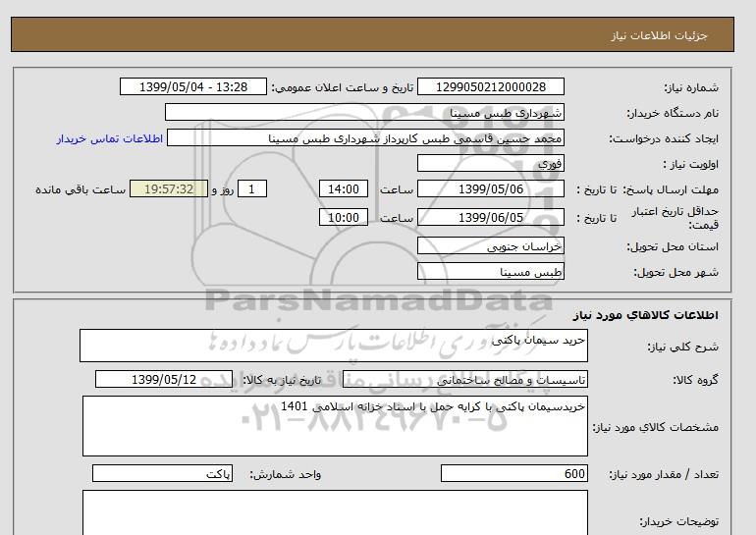
Task: Click the section heading اطلاعات کالاهای مورد نیاز
Action: click(646, 315)
